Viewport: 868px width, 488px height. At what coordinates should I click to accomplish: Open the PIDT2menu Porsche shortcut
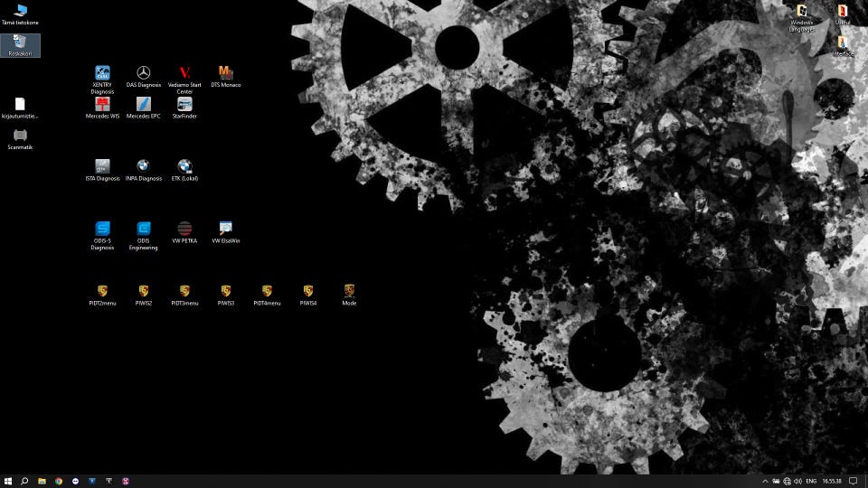102,295
